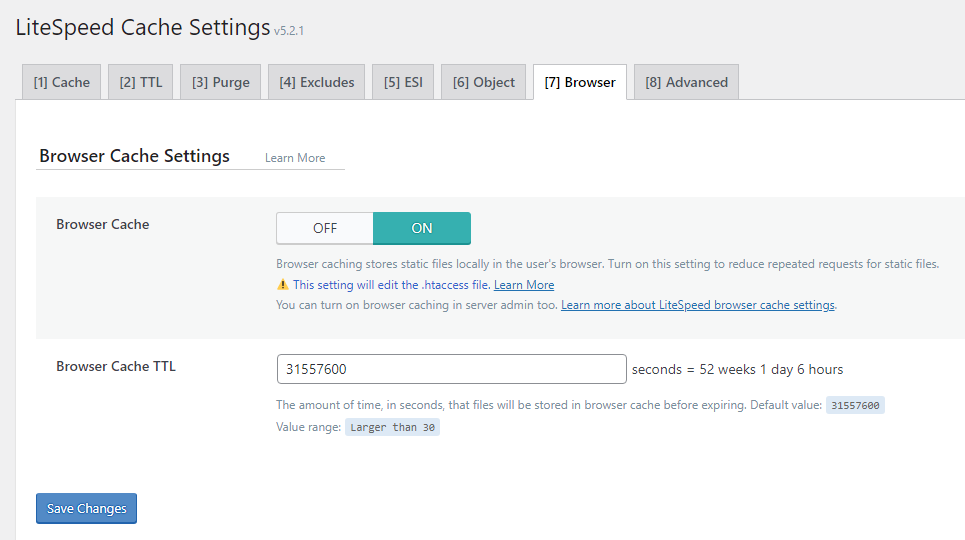Click the '52 weeks 1 day 6 hours' text
Screen dimensions: 965x540
[771, 369]
